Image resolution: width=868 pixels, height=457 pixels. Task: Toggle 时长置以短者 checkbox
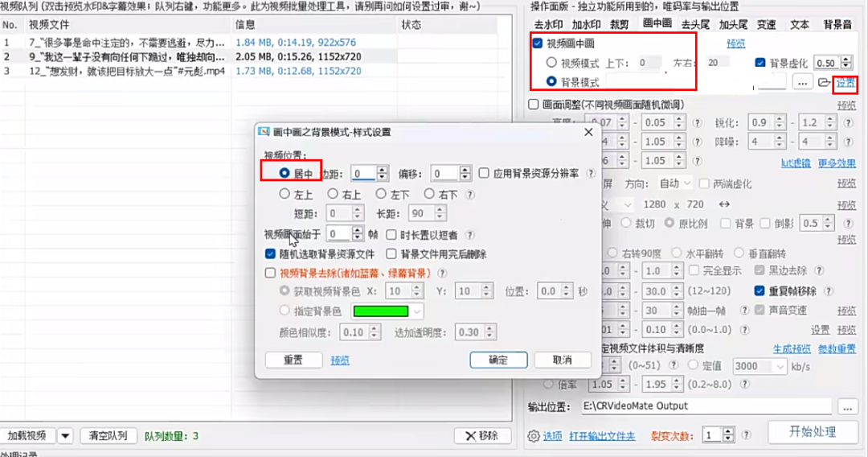(x=391, y=234)
